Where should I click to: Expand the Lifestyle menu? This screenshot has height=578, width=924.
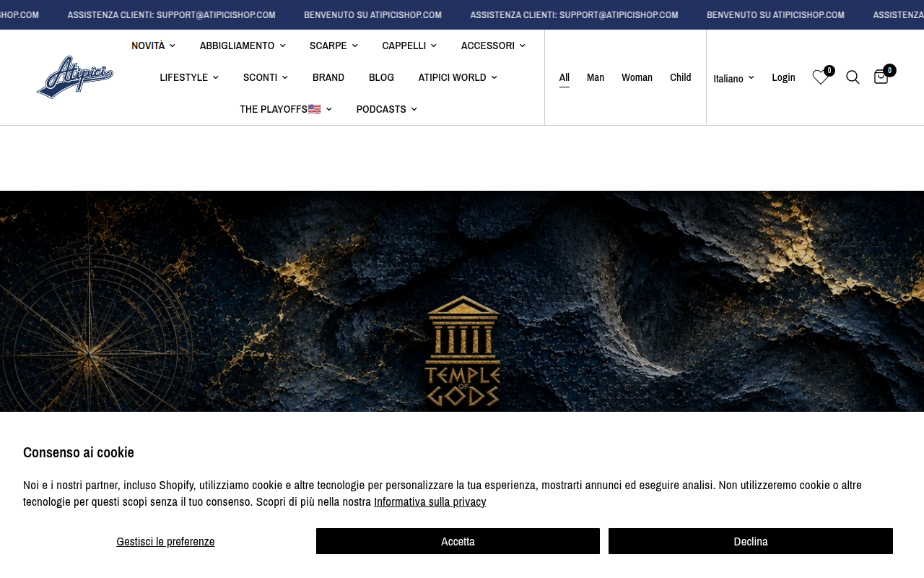189,77
